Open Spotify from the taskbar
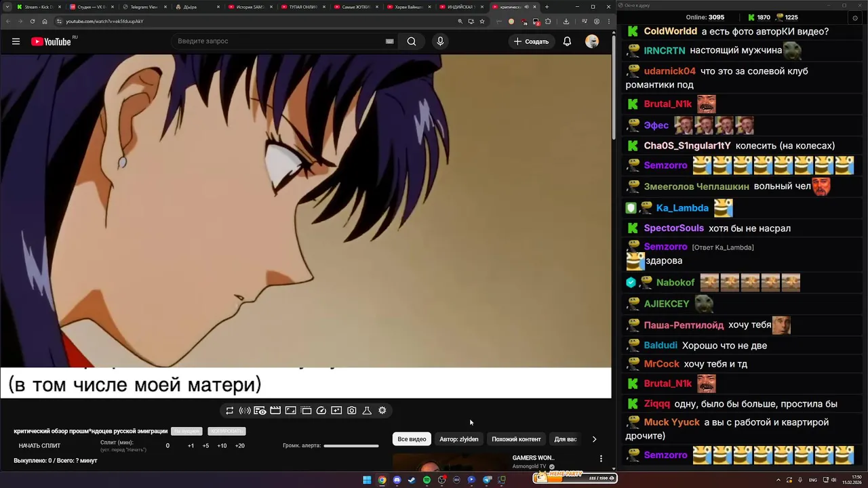Viewport: 868px width, 488px height. [427, 480]
